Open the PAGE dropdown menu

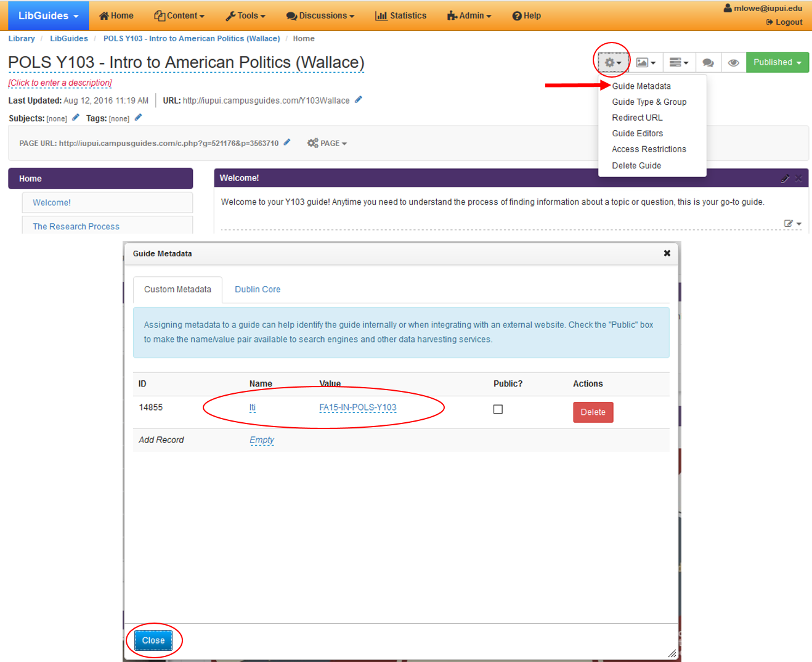tap(327, 143)
